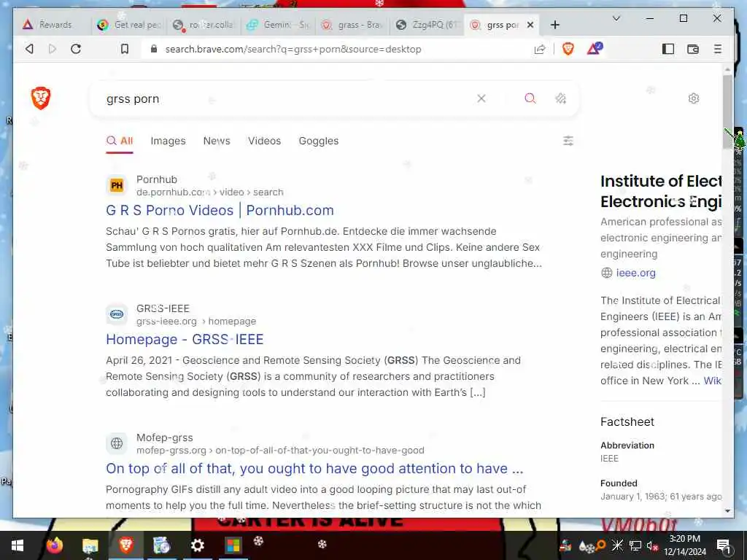The width and height of the screenshot is (747, 560).
Task: Open search settings gear icon
Action: coord(694,98)
